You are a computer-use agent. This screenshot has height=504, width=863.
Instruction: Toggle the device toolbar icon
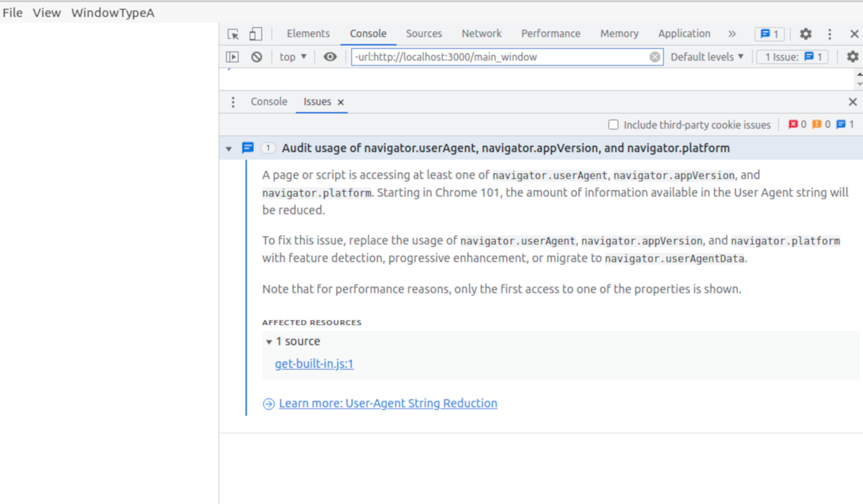(255, 34)
